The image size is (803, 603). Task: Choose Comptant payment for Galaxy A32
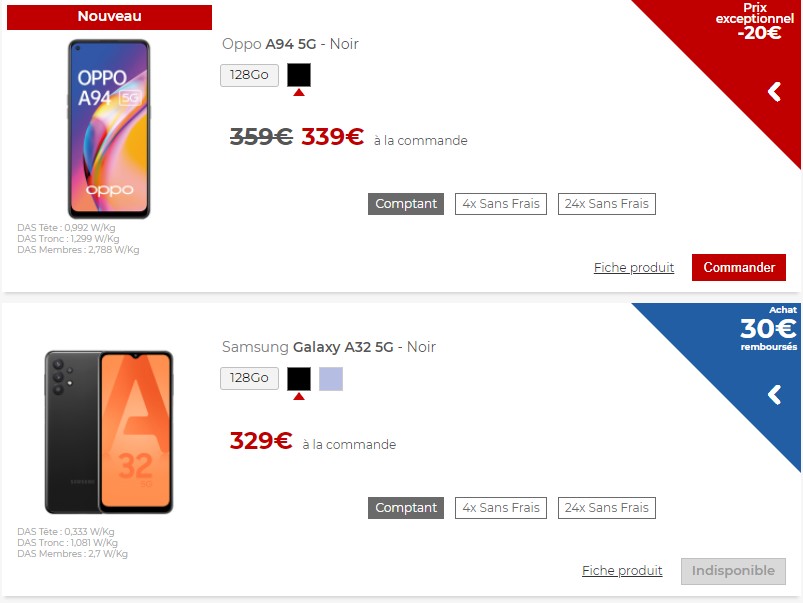tap(406, 508)
